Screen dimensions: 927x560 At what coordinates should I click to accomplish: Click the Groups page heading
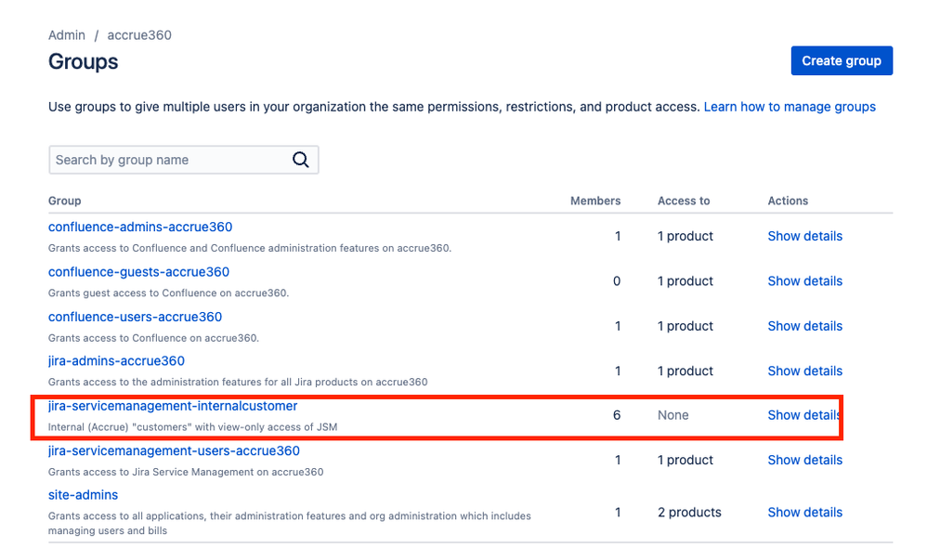[84, 61]
